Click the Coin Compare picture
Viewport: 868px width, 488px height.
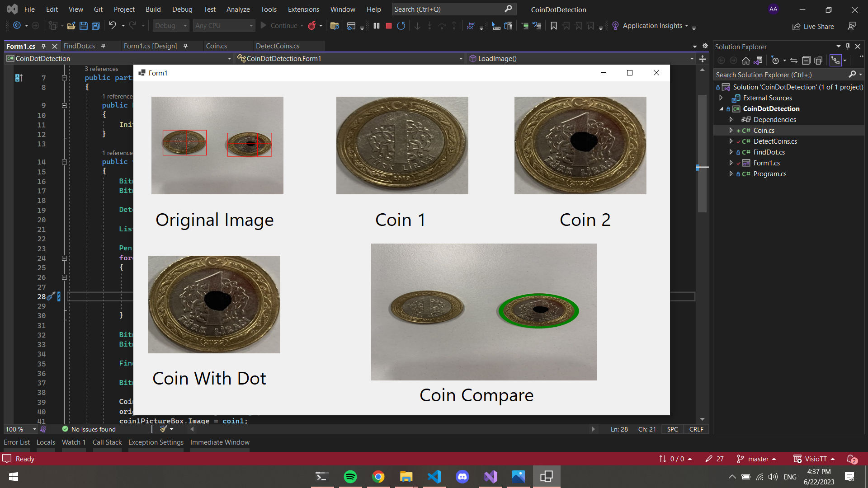click(484, 312)
